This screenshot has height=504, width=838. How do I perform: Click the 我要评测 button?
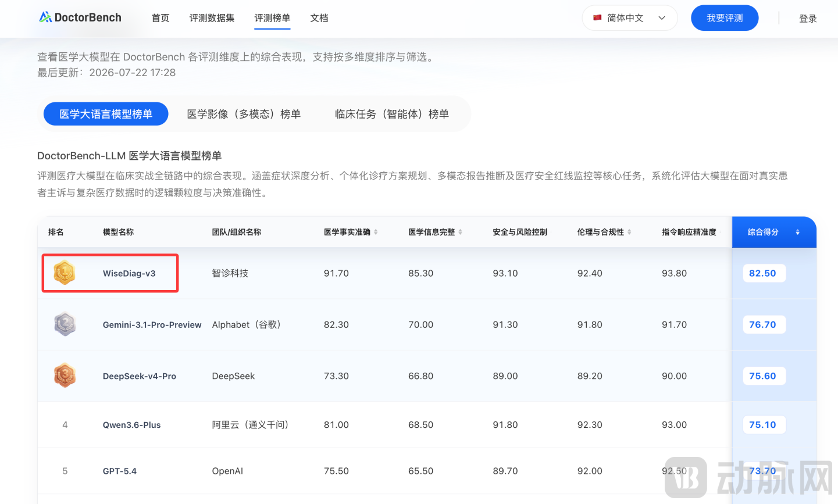coord(725,18)
